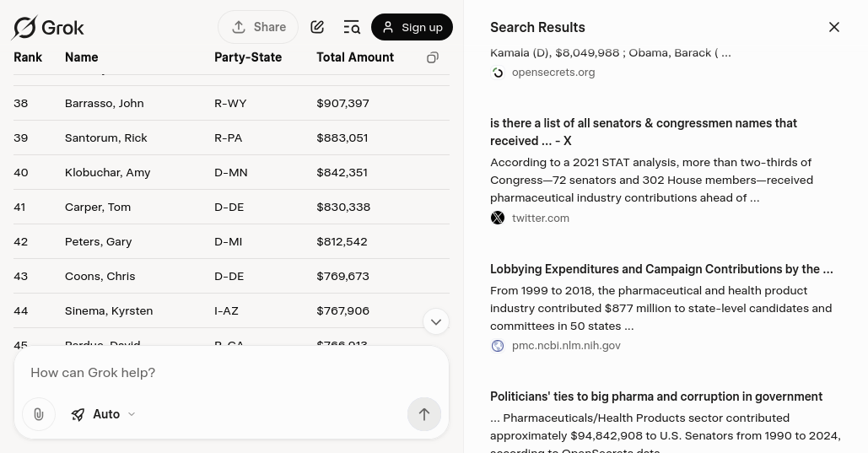Select the 'Santorum, Rick' cell

[105, 138]
